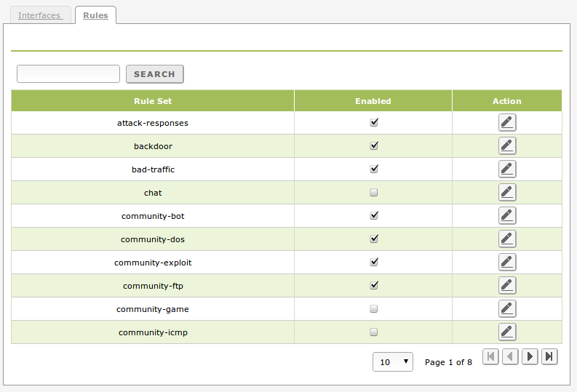Open edit action for community-icmp
The width and height of the screenshot is (577, 392).
[x=507, y=332]
